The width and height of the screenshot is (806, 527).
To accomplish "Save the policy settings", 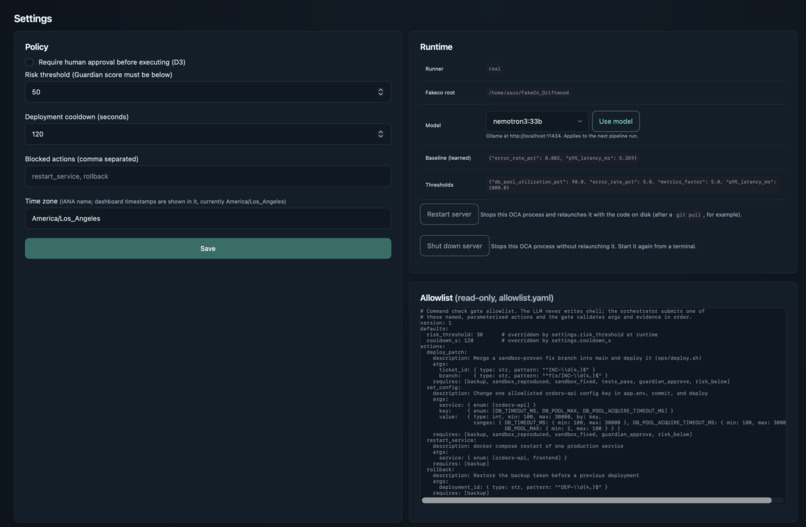I will point(208,248).
